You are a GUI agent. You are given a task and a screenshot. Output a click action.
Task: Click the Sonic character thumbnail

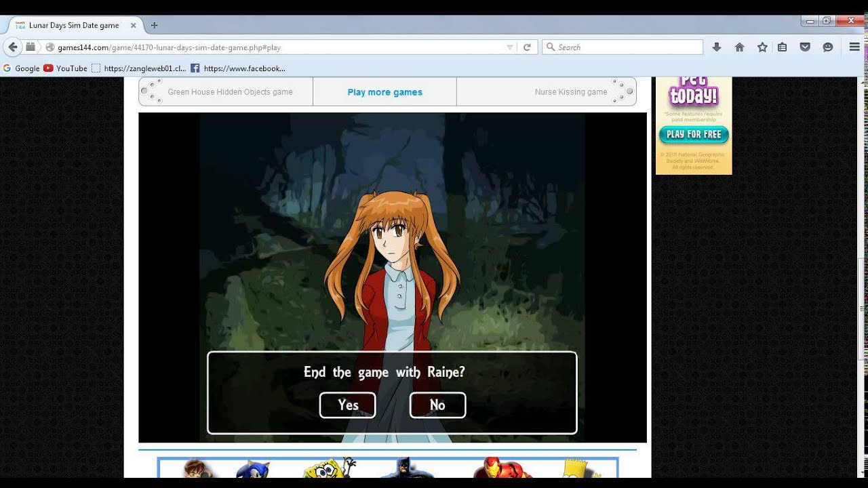(x=253, y=468)
